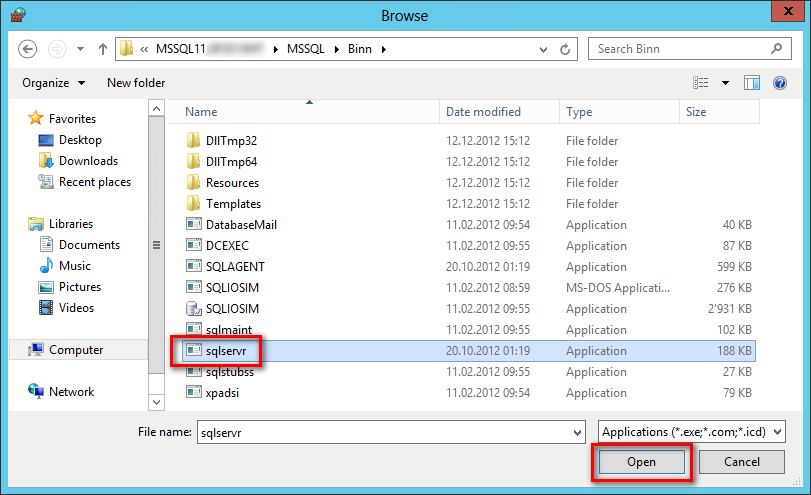Click the Up arrow navigation icon
811x495 pixels.
pyautogui.click(x=103, y=48)
